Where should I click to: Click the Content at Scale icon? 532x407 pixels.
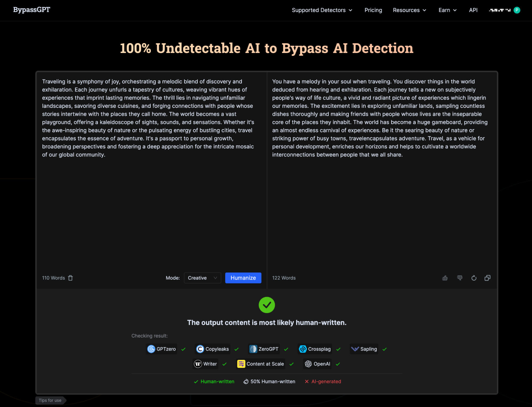click(x=241, y=364)
